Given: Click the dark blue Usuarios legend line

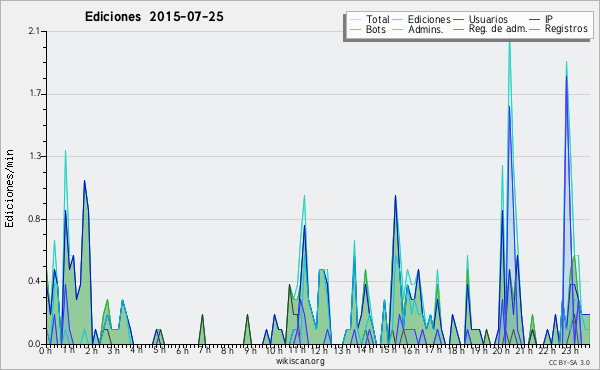Looking at the screenshot, I should [458, 20].
